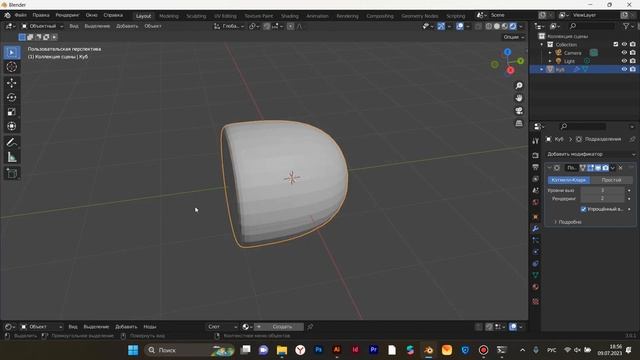The width and height of the screenshot is (640, 360).
Task: Hide Camera with its eye icon
Action: coord(624,53)
